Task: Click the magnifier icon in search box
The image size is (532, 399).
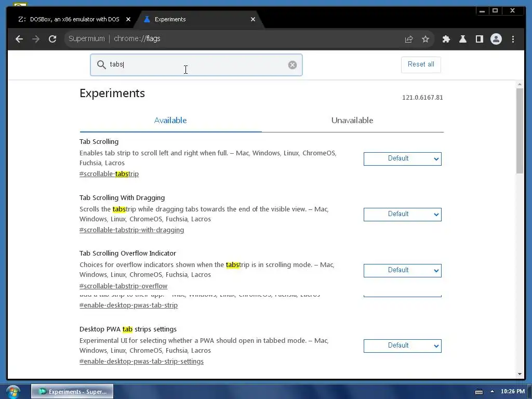Action: click(x=101, y=64)
